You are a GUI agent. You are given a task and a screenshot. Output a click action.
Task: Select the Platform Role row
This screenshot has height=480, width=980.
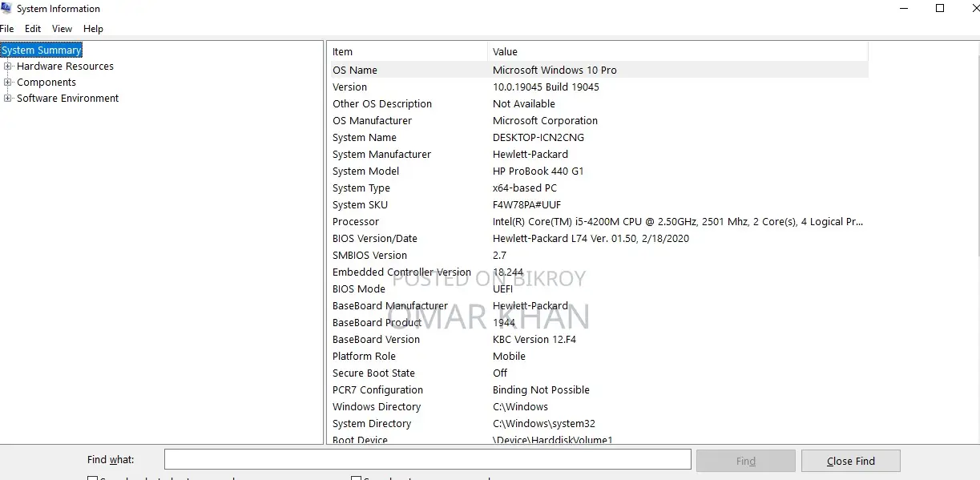coord(599,357)
